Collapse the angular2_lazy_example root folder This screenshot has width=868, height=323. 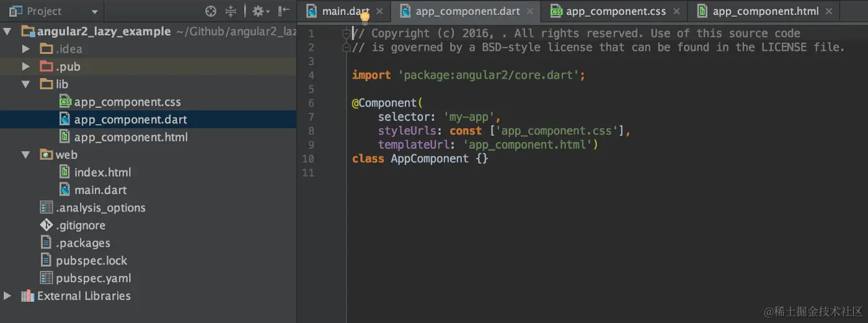(x=7, y=31)
